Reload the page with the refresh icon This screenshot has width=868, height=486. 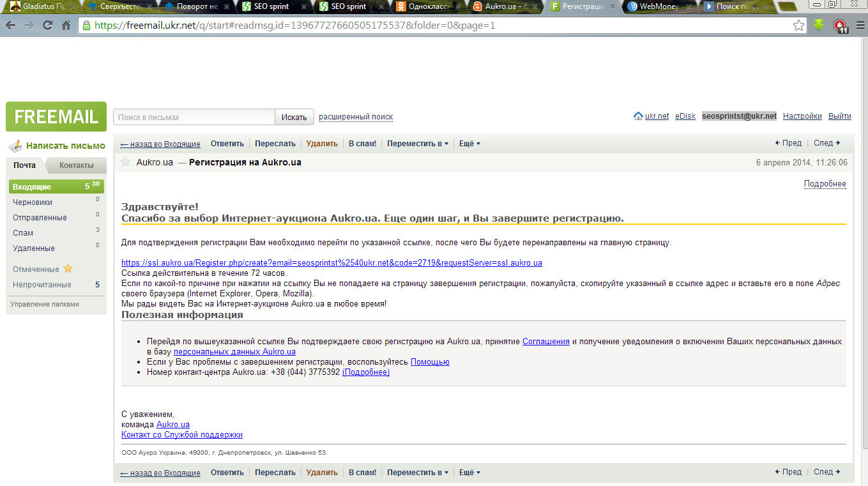pos(47,26)
